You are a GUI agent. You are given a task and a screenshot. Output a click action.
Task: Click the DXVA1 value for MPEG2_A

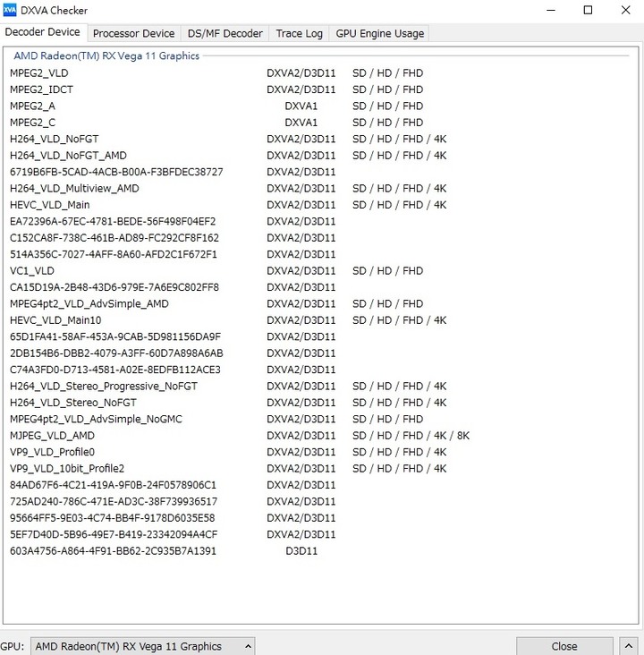[301, 106]
